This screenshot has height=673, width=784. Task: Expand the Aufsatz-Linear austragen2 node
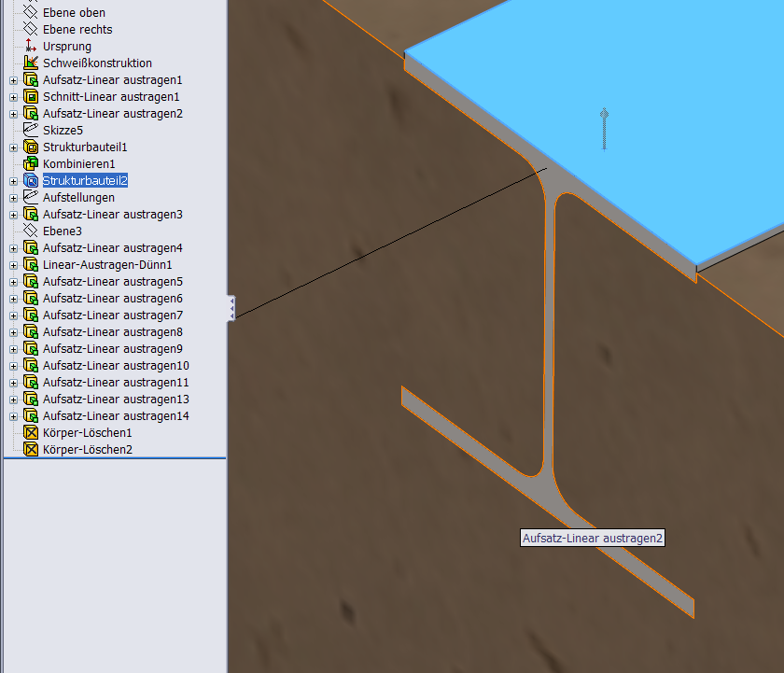(13, 114)
